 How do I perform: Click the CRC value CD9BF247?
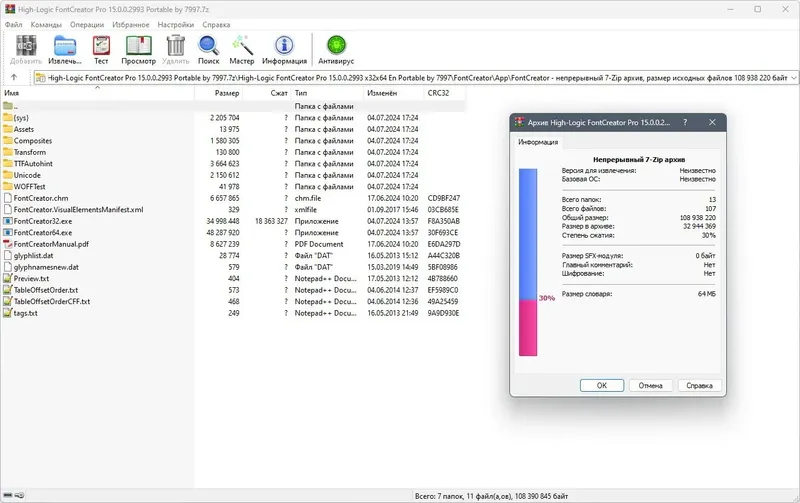click(x=443, y=198)
